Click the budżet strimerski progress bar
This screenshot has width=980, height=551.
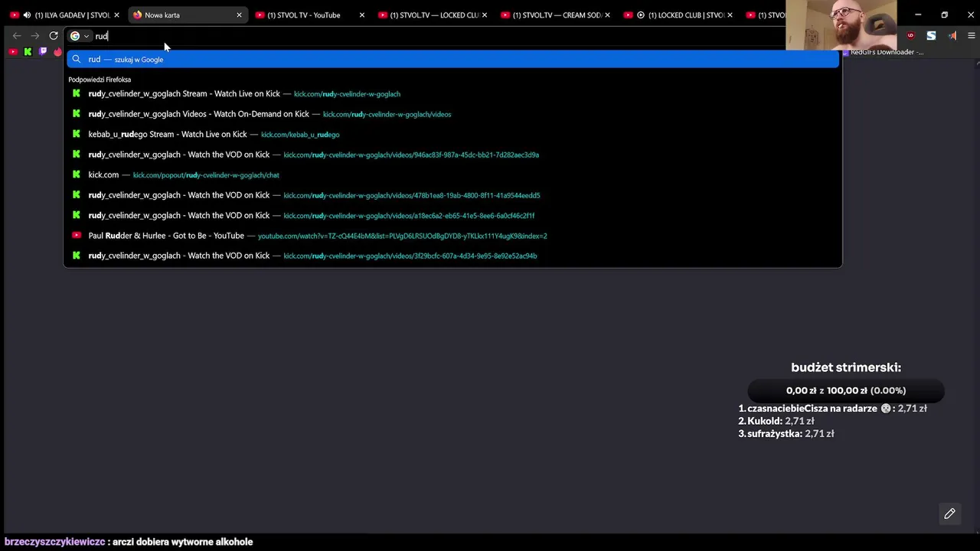846,390
